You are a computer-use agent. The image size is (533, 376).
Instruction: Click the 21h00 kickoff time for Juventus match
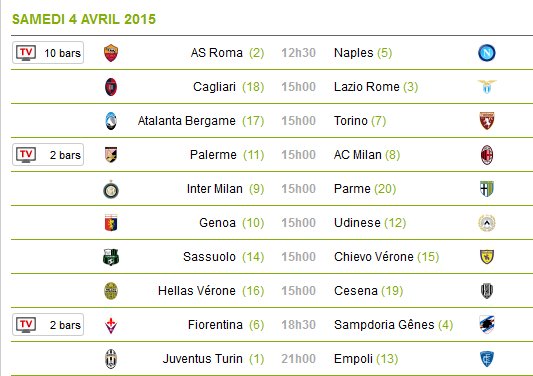click(298, 359)
